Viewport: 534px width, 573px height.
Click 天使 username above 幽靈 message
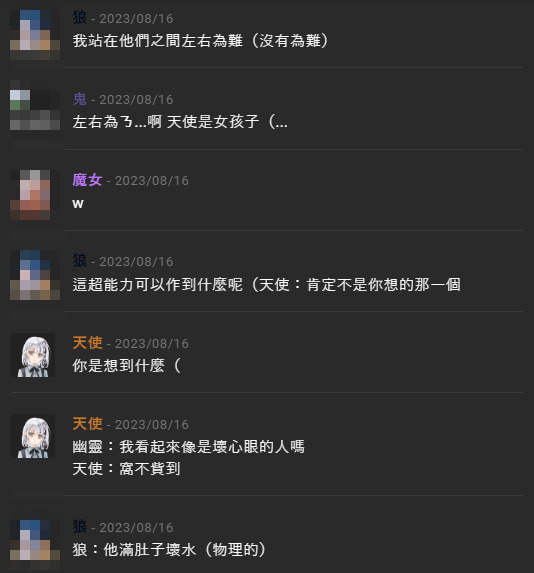pyautogui.click(x=87, y=424)
